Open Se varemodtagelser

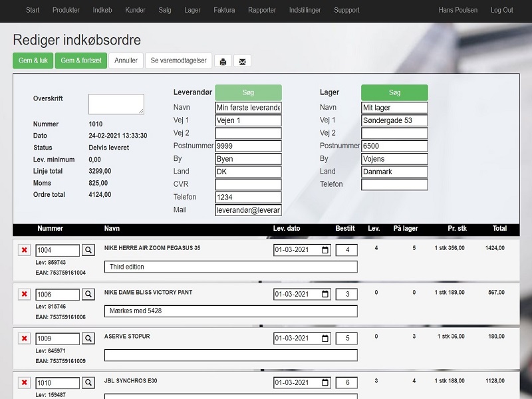point(178,61)
